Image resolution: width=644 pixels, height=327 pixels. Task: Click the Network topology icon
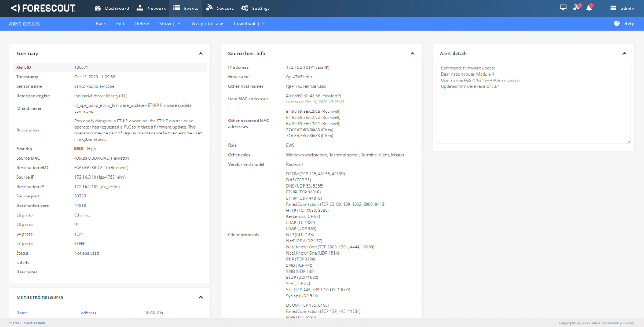coord(140,8)
